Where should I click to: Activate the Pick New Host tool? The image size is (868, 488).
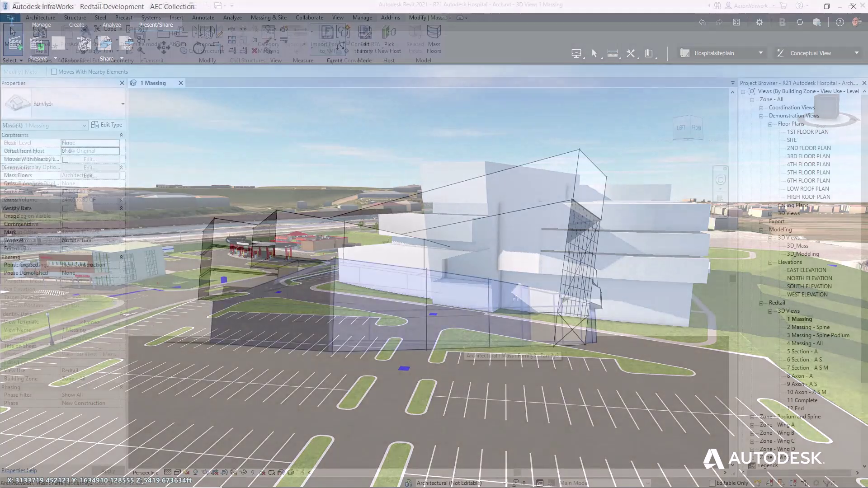pos(388,40)
